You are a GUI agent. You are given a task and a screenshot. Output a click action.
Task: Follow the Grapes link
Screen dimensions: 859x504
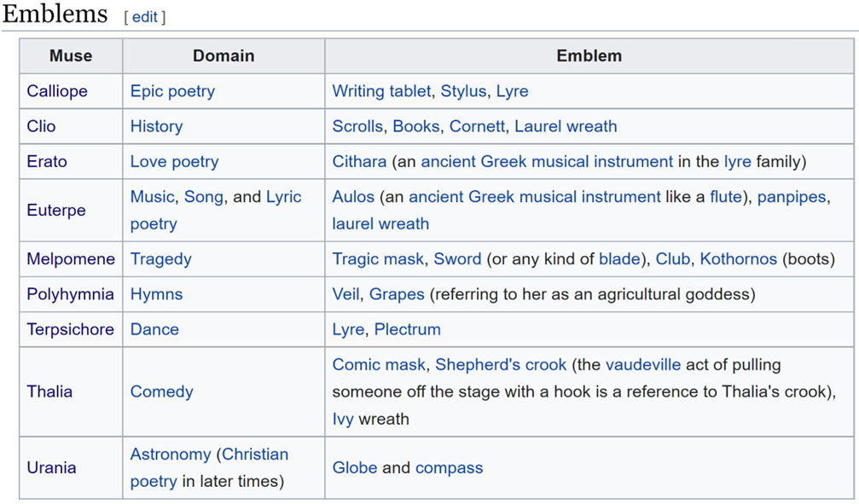click(x=397, y=294)
